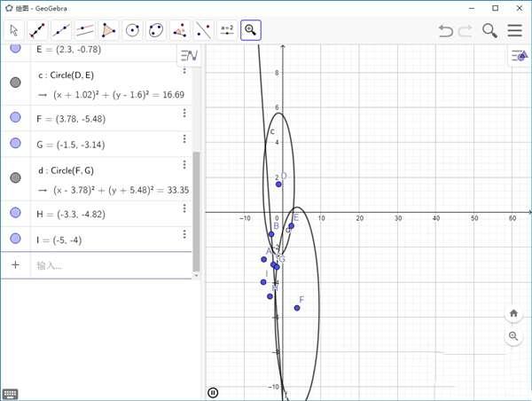The width and height of the screenshot is (532, 401).
Task: Hide point F in the algebra list
Action: [15, 117]
